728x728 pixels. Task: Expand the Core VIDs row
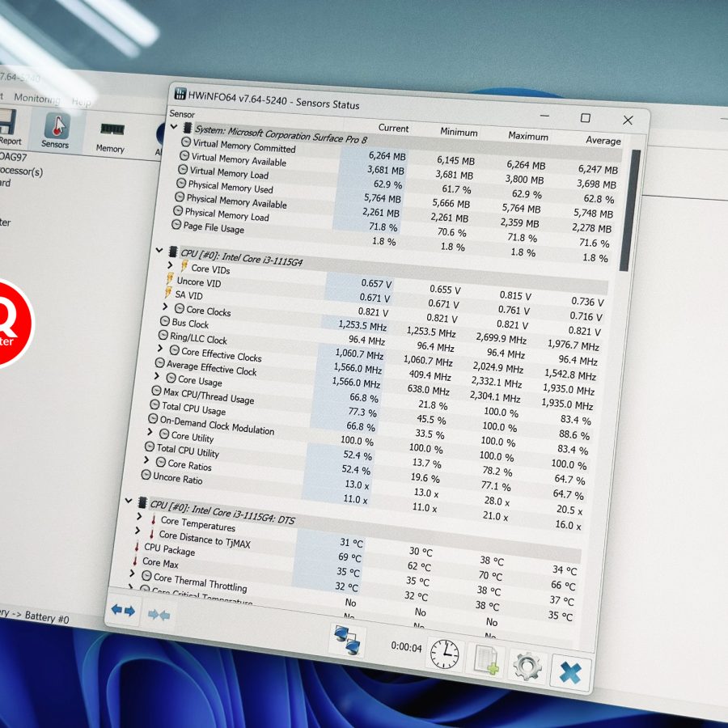click(171, 265)
